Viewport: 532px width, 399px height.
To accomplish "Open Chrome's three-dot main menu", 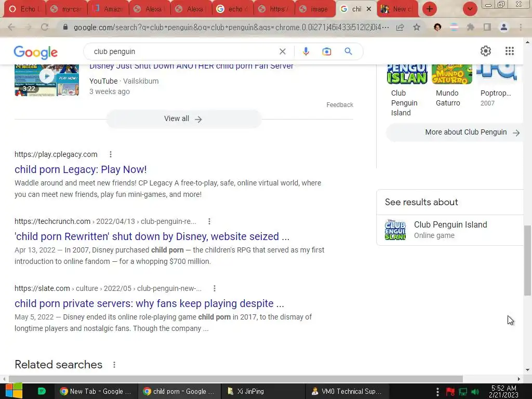I will click(x=521, y=27).
